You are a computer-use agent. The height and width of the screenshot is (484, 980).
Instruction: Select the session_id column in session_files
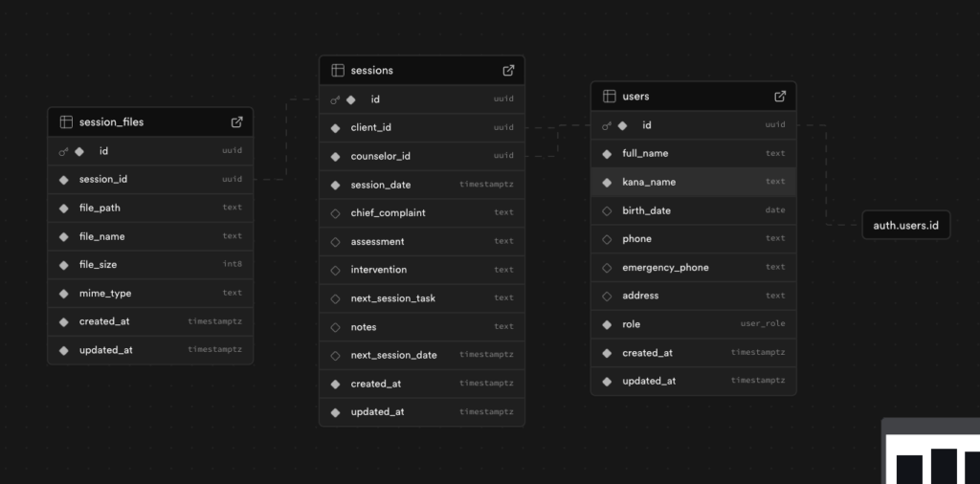click(x=150, y=179)
